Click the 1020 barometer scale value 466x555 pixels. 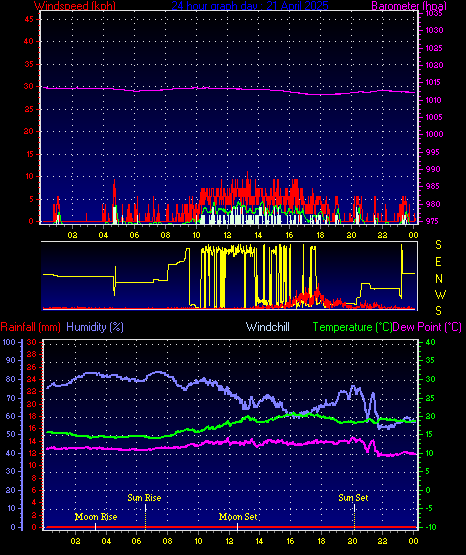pos(434,65)
